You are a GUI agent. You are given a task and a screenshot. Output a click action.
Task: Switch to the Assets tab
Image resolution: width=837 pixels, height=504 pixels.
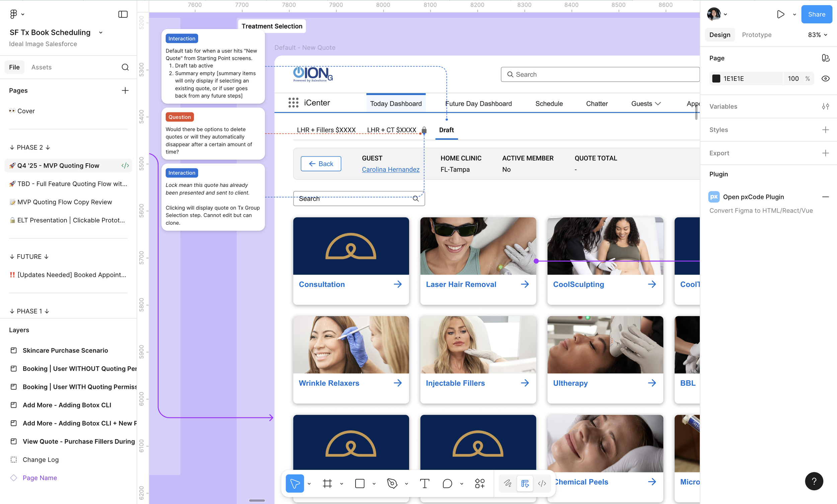[x=42, y=67]
